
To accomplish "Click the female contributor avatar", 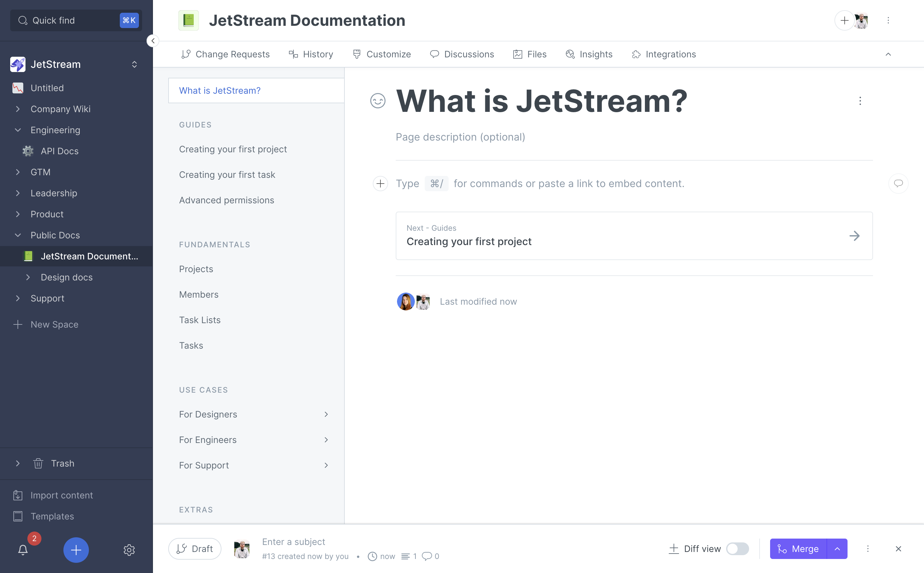I will pos(405,301).
